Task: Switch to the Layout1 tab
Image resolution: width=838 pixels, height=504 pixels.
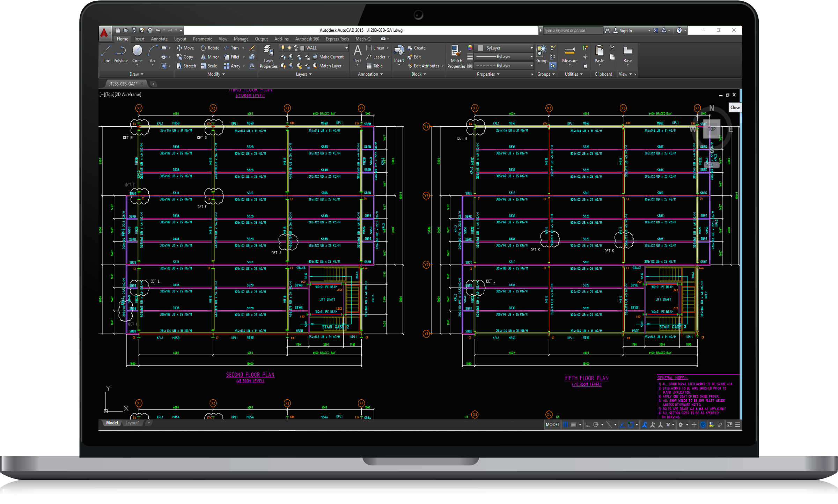Action: click(132, 423)
